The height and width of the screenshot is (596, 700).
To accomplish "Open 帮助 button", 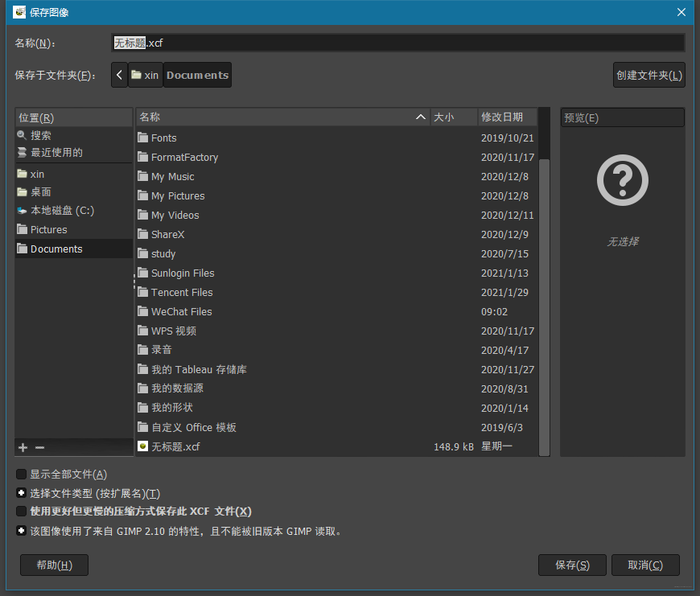I will pos(55,565).
